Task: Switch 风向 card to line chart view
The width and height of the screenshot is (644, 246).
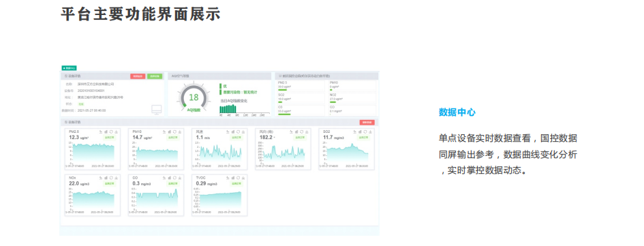Action: coord(292,132)
